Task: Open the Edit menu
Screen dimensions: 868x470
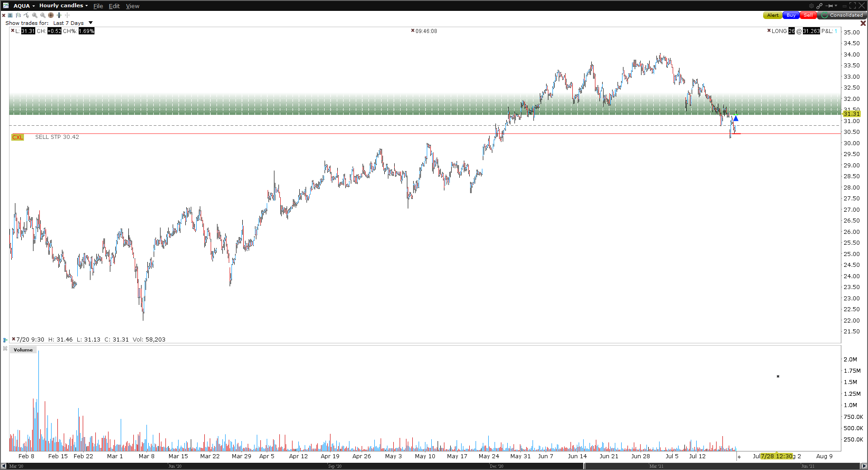Action: coord(114,6)
